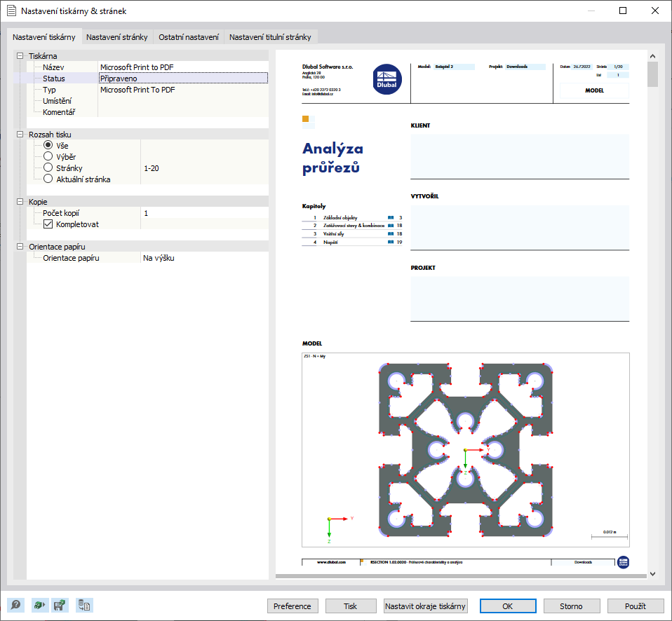Click chapter Vnitřní síly in preview
The image size is (672, 621).
click(x=333, y=234)
